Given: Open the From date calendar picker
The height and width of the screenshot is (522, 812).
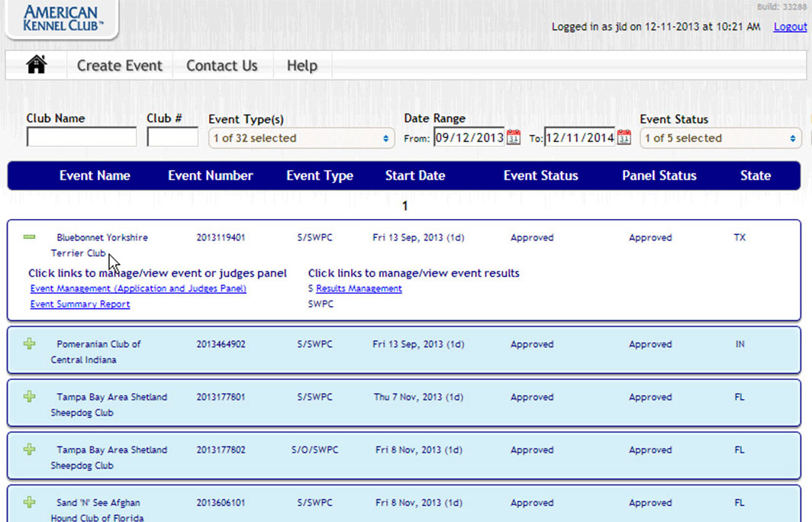Looking at the screenshot, I should pyautogui.click(x=513, y=137).
